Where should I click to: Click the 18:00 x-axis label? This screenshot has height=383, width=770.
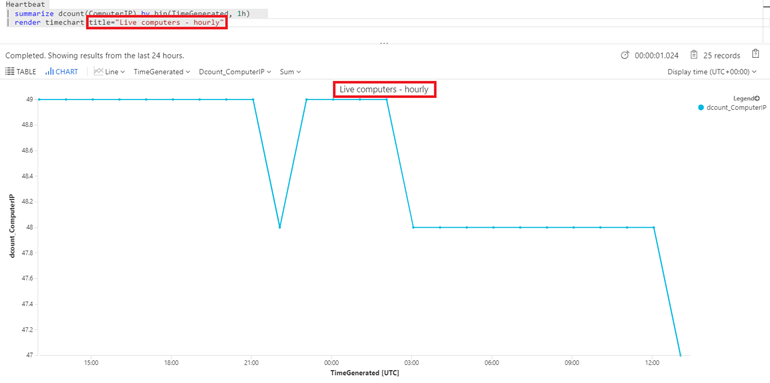pyautogui.click(x=171, y=363)
